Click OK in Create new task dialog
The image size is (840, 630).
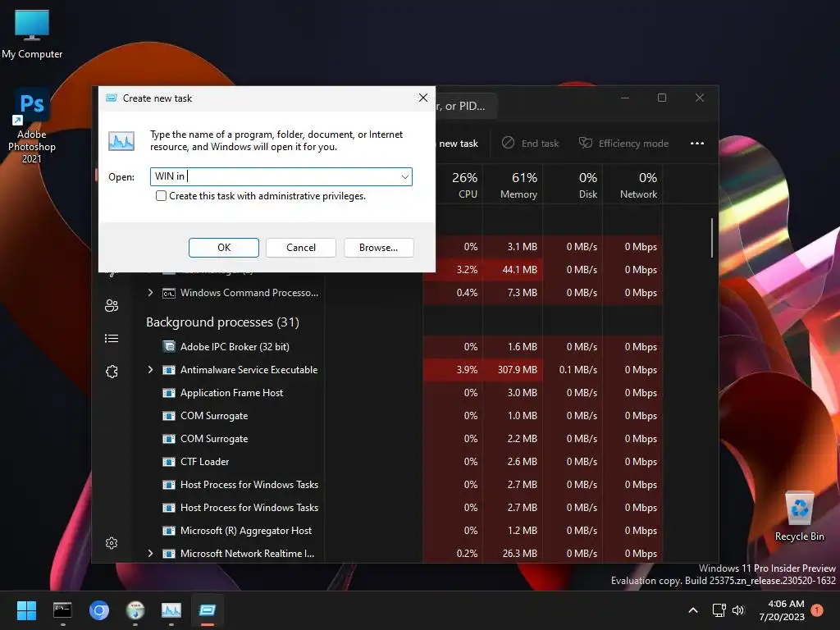tap(224, 248)
